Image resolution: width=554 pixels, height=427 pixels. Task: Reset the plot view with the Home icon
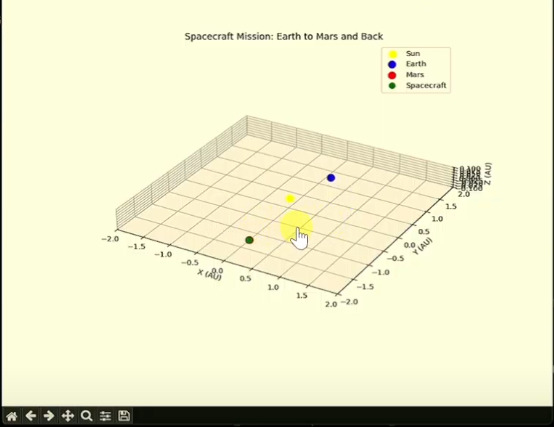click(x=12, y=416)
